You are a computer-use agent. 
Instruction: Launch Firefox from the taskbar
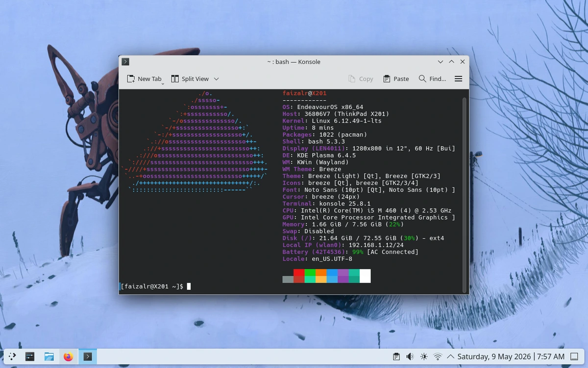tap(68, 357)
